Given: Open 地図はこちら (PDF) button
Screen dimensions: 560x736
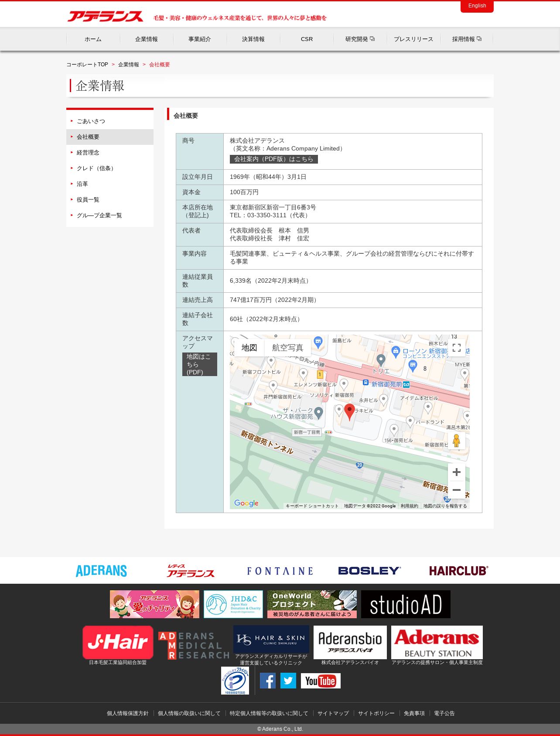Looking at the screenshot, I should point(200,364).
